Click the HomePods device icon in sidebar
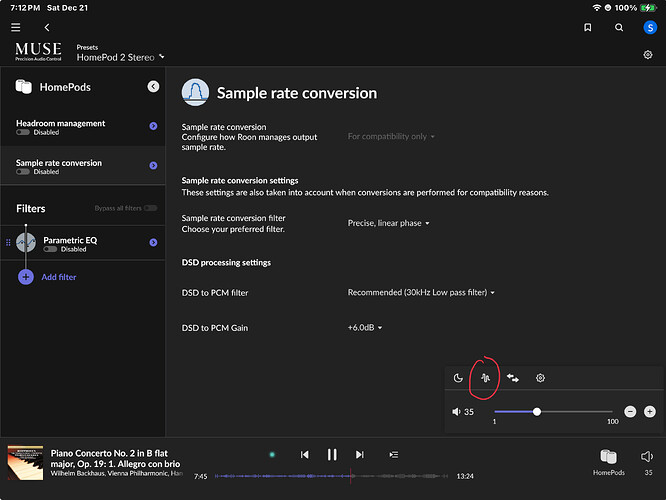This screenshot has width=666, height=500. point(23,87)
